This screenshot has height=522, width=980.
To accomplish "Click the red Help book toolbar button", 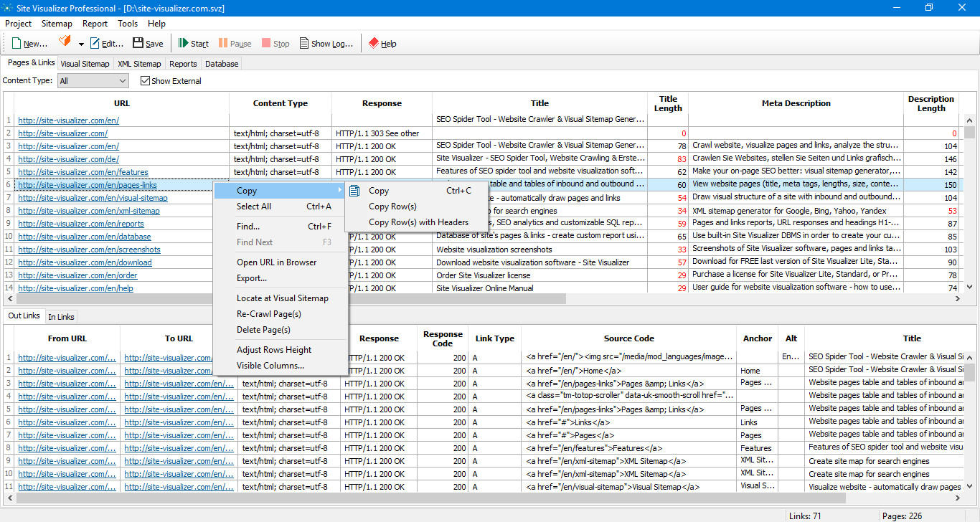I will point(382,44).
